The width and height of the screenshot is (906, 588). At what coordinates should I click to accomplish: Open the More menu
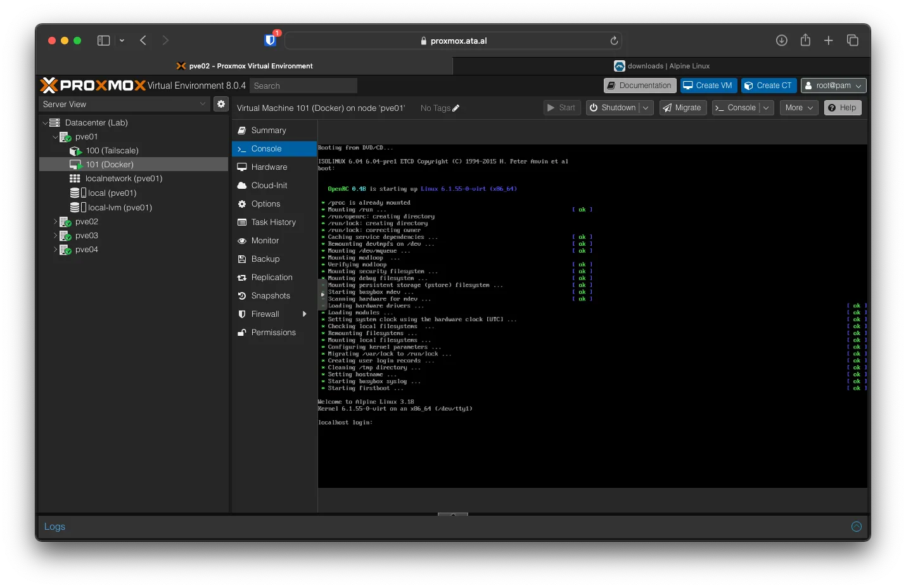point(799,108)
